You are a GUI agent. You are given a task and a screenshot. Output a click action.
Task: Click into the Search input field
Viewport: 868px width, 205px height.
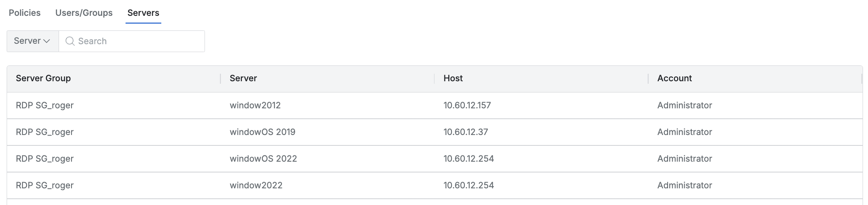(x=137, y=41)
